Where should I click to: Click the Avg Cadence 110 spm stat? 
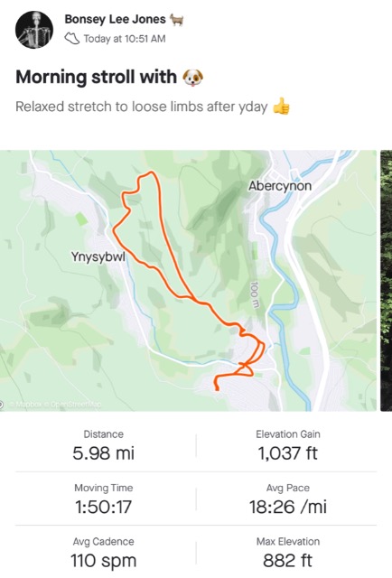(x=104, y=554)
